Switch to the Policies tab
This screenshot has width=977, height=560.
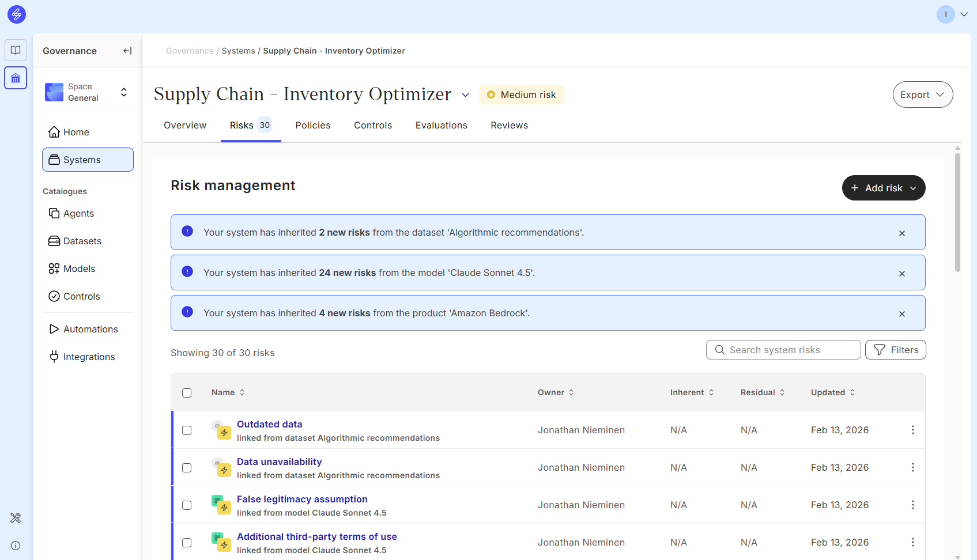point(312,125)
